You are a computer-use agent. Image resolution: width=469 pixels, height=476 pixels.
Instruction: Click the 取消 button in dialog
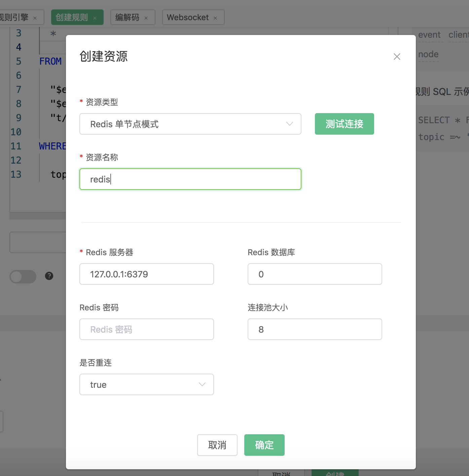tap(217, 445)
